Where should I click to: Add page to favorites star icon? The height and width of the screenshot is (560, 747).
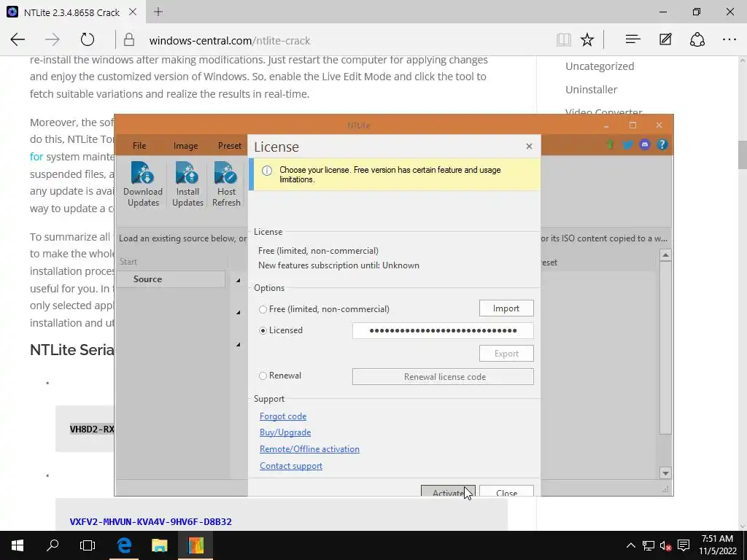(x=587, y=39)
